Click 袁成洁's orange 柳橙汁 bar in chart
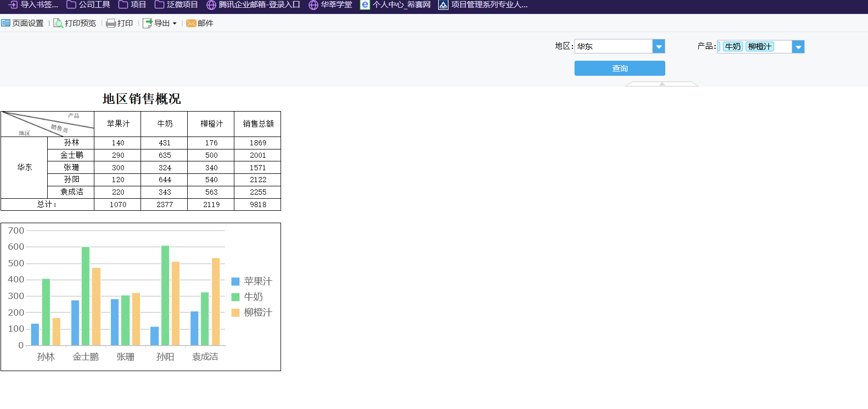 click(216, 302)
